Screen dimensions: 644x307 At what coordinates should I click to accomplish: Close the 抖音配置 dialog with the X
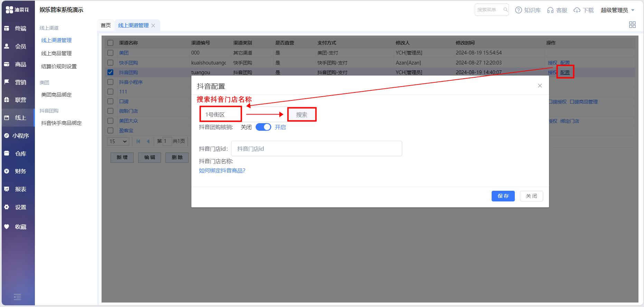pyautogui.click(x=540, y=86)
